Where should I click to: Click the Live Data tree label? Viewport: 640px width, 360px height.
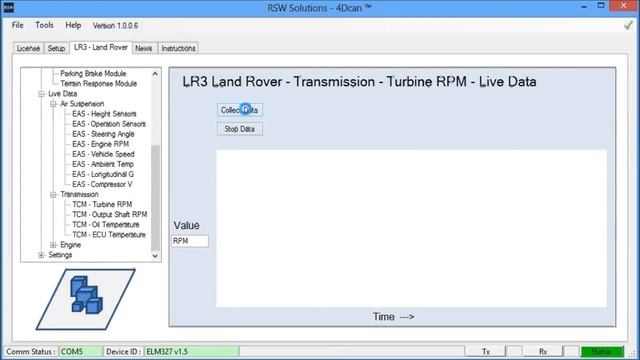[62, 94]
